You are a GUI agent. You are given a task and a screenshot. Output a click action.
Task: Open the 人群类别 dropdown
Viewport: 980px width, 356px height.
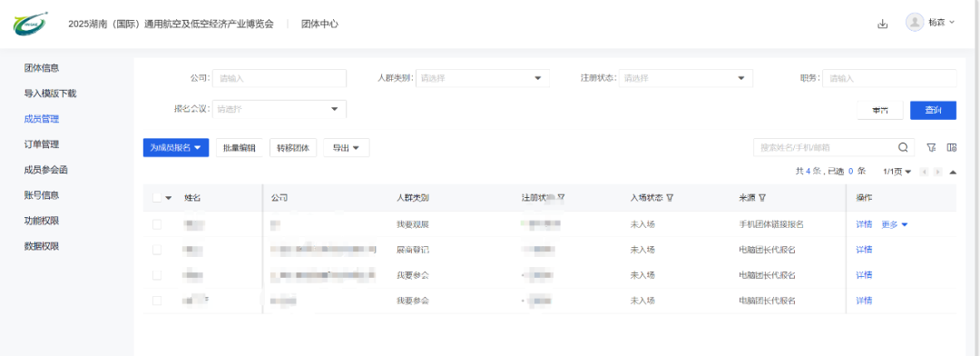[483, 78]
